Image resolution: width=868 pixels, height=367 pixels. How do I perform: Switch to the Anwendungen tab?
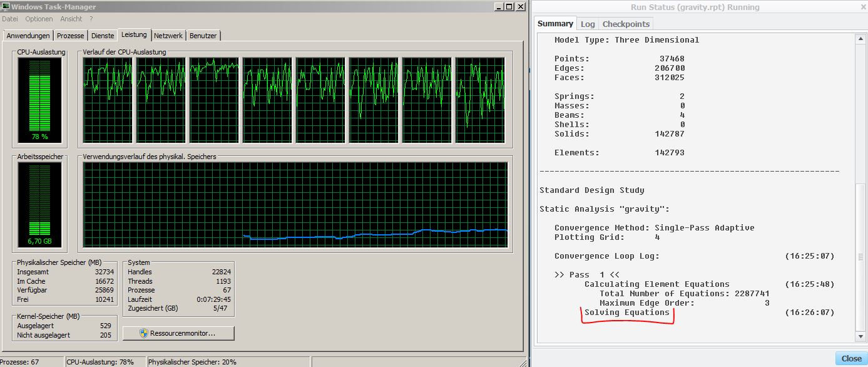point(28,36)
